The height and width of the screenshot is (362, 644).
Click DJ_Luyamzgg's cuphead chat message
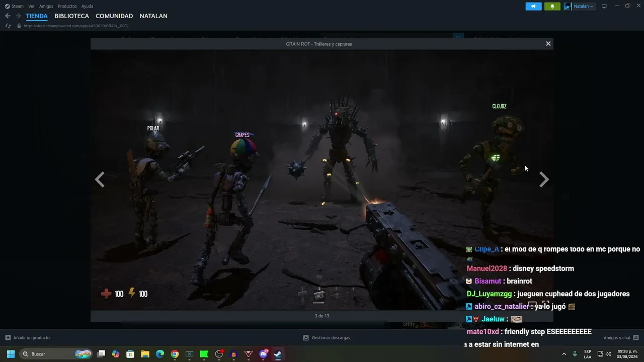[548, 294]
